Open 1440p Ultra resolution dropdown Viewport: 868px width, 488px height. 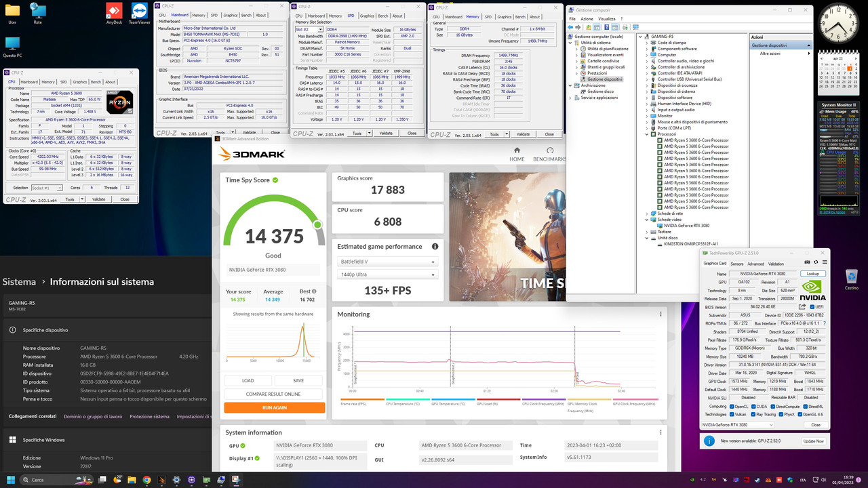pos(388,276)
